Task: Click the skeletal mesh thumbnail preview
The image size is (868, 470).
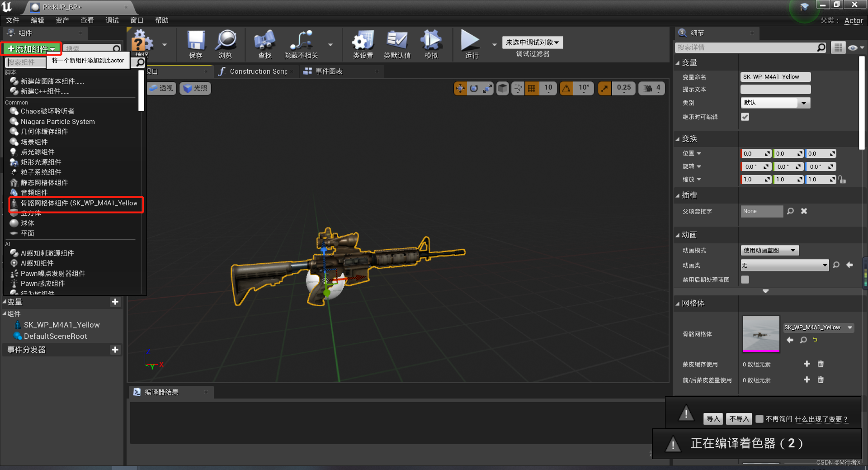Action: 761,334
